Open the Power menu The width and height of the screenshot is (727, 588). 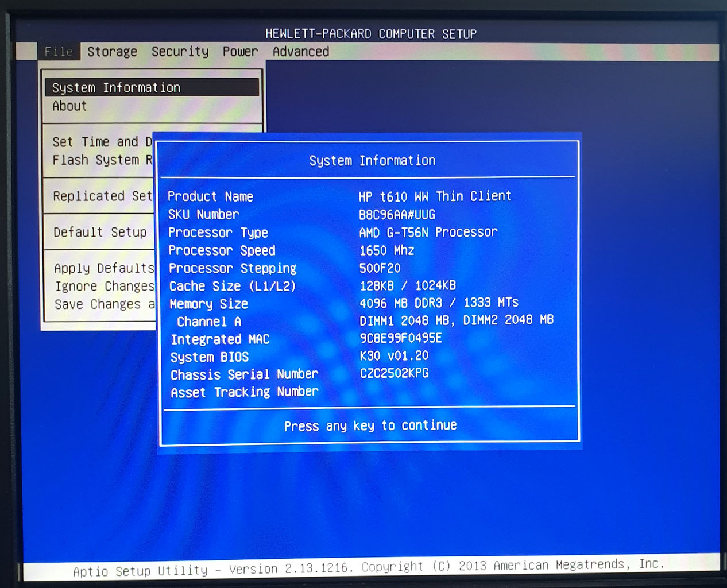coord(240,52)
